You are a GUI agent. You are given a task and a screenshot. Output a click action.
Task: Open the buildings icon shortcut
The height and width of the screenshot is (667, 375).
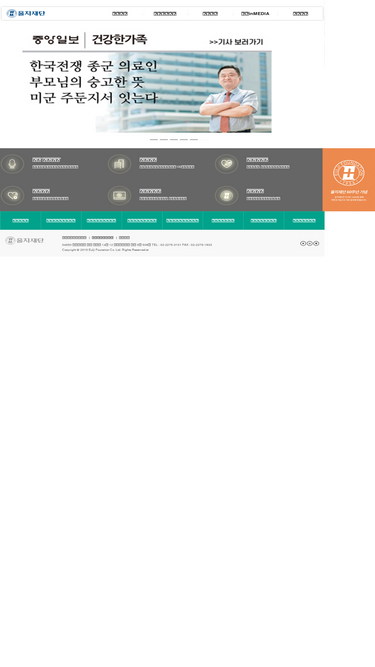[119, 164]
